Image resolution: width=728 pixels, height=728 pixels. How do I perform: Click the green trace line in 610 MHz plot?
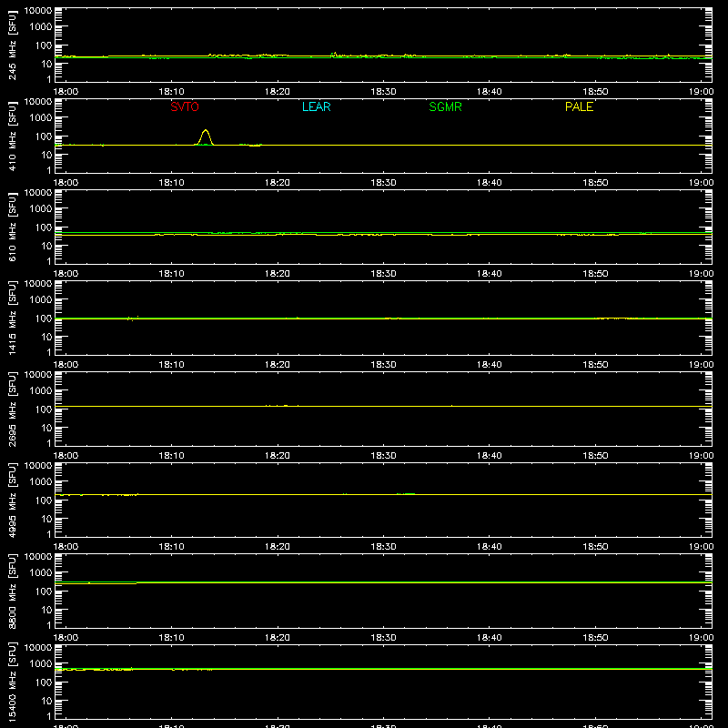383,232
